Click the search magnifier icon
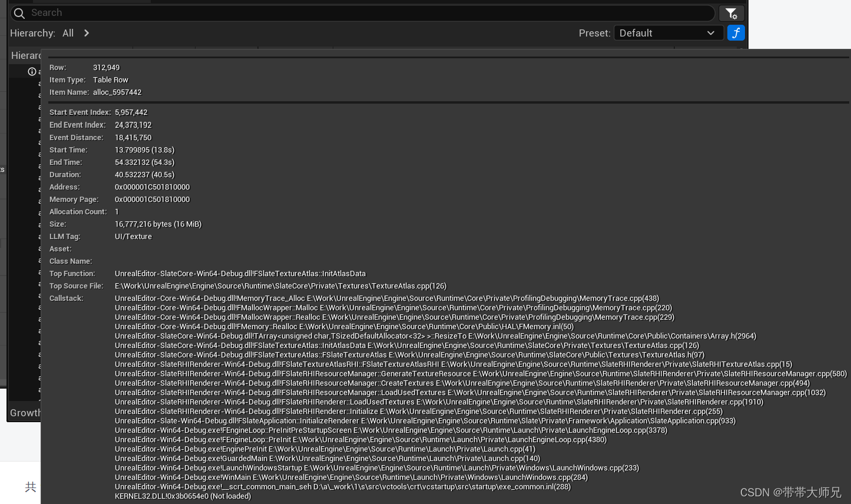 click(19, 13)
